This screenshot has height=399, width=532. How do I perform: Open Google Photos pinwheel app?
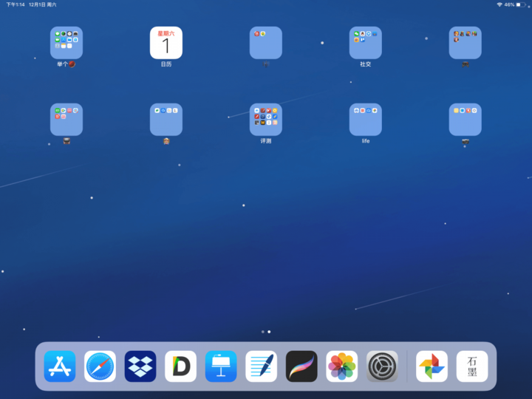[432, 366]
